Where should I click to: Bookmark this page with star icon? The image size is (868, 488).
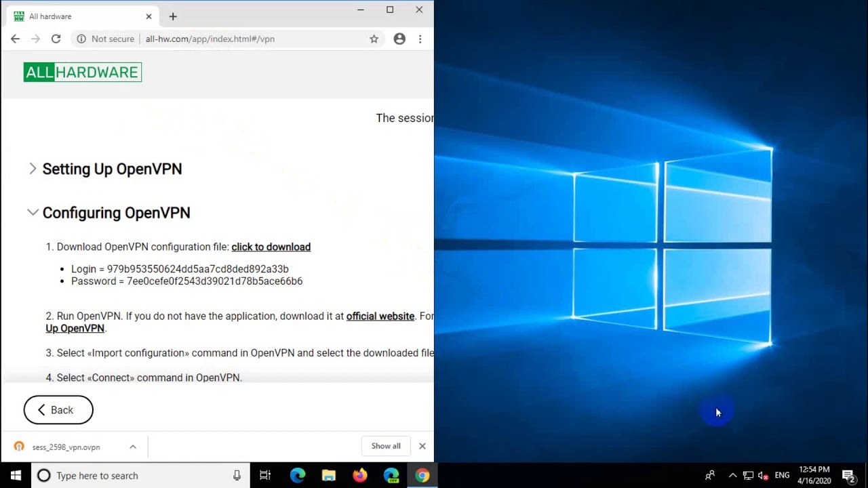[x=374, y=39]
